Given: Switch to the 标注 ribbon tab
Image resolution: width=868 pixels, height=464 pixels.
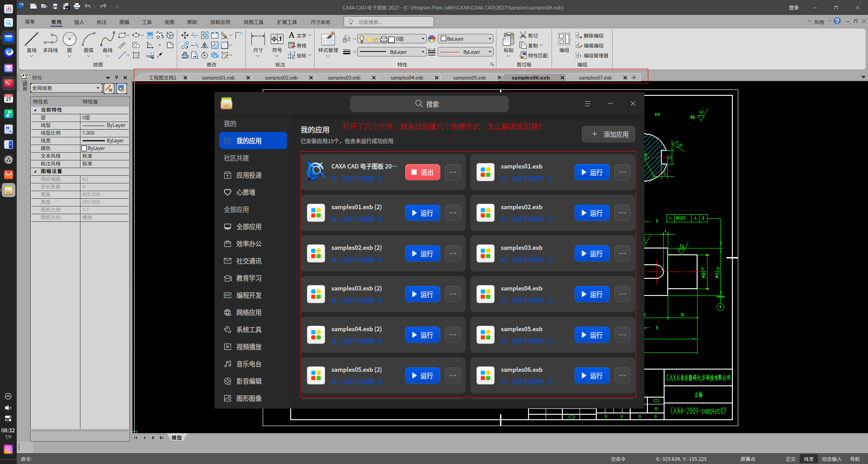Looking at the screenshot, I should (102, 22).
